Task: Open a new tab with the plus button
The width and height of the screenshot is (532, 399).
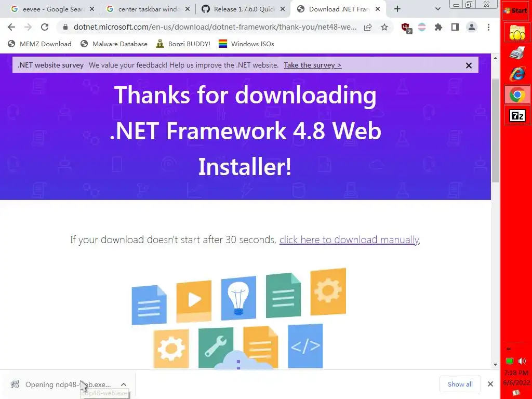Action: coord(397,9)
